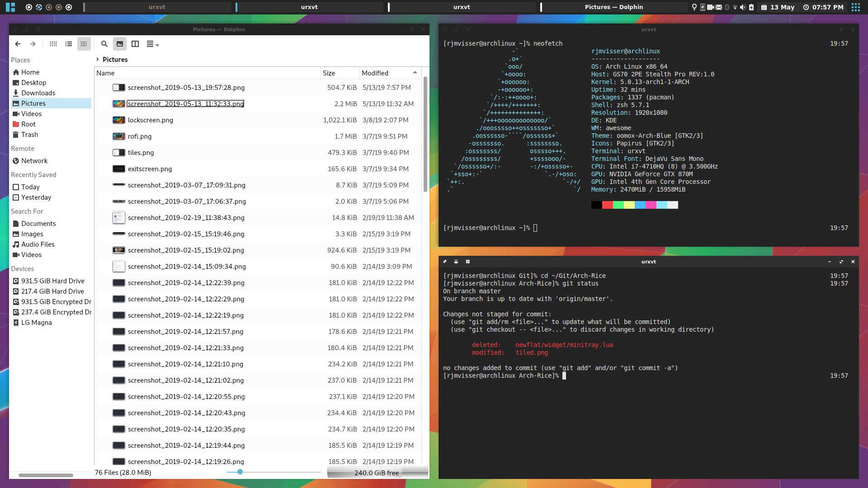Select Downloads in the Places panel

[x=38, y=93]
